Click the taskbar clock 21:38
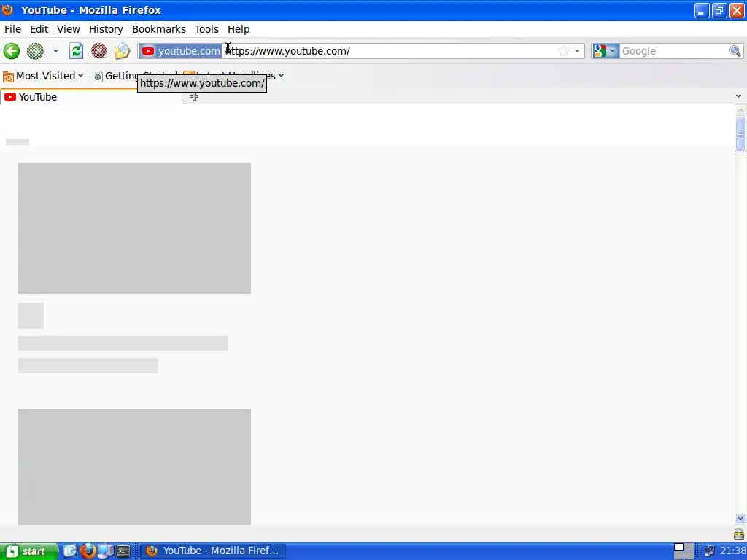Screen dimensions: 747x560 tap(732, 551)
